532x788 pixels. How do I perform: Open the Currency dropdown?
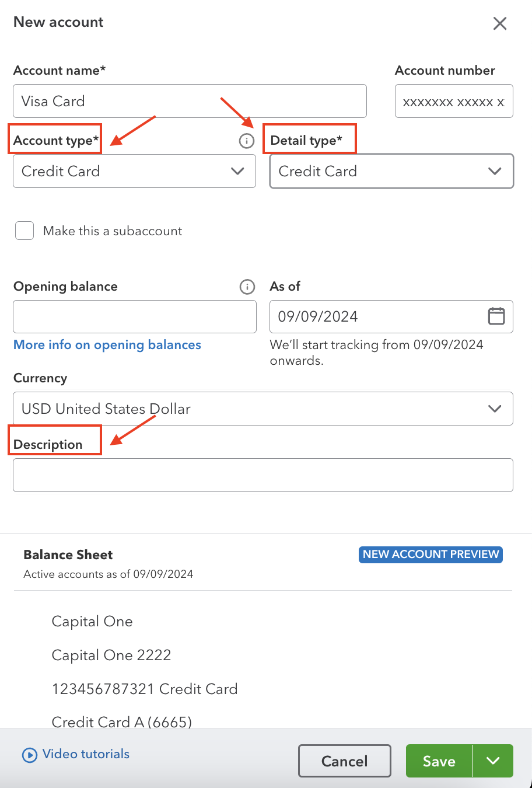[263, 409]
